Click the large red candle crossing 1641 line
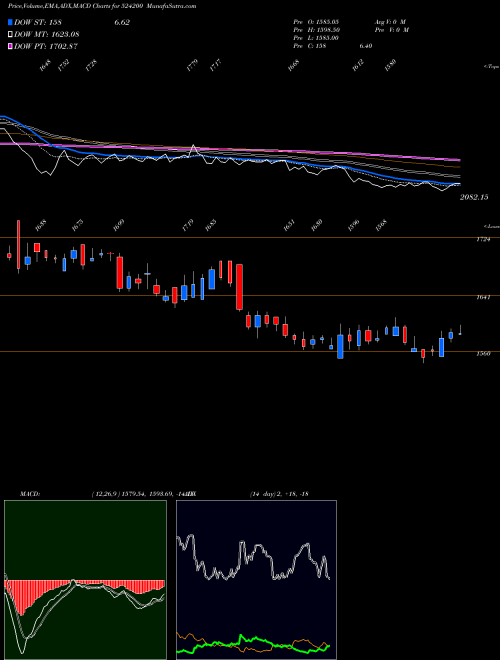Screen dimensions: 500x660 tap(239, 287)
